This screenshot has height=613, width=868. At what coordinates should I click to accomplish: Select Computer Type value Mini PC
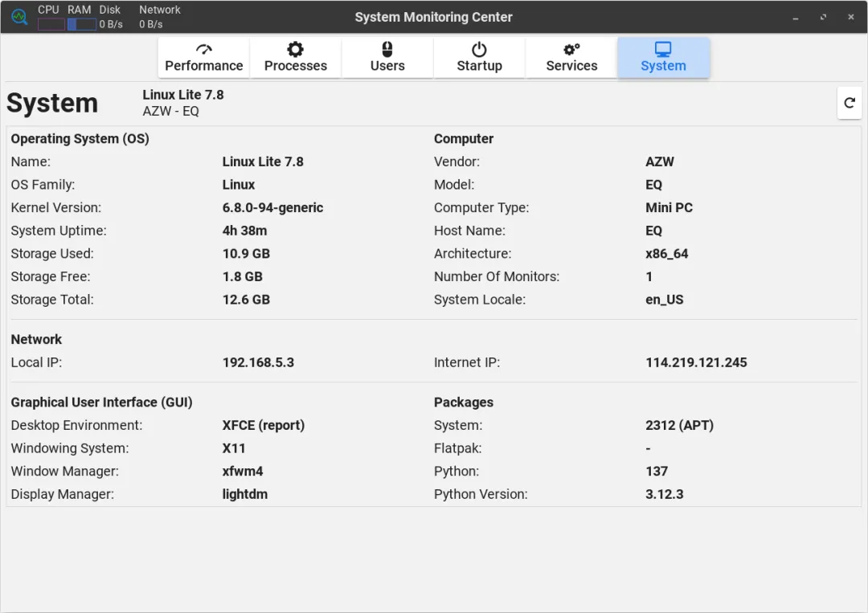click(669, 207)
